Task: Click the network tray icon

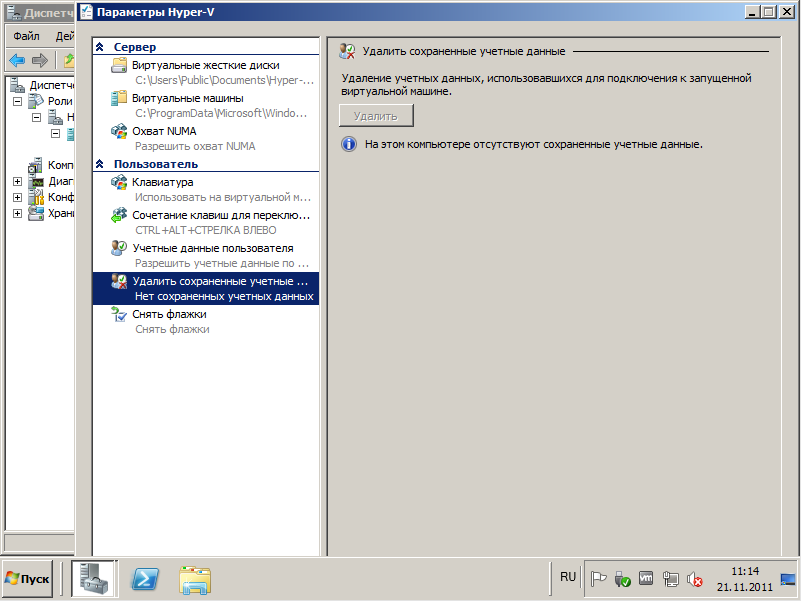Action: (x=670, y=579)
